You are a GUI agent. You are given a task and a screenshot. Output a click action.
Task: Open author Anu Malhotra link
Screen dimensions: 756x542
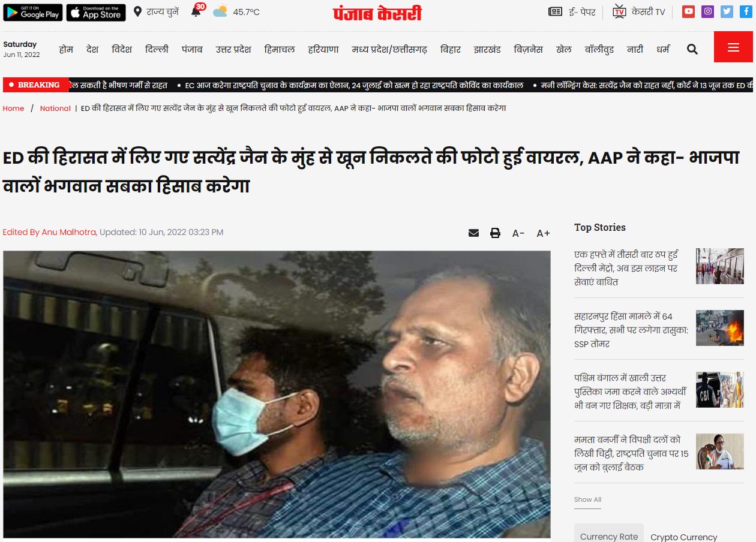click(68, 232)
